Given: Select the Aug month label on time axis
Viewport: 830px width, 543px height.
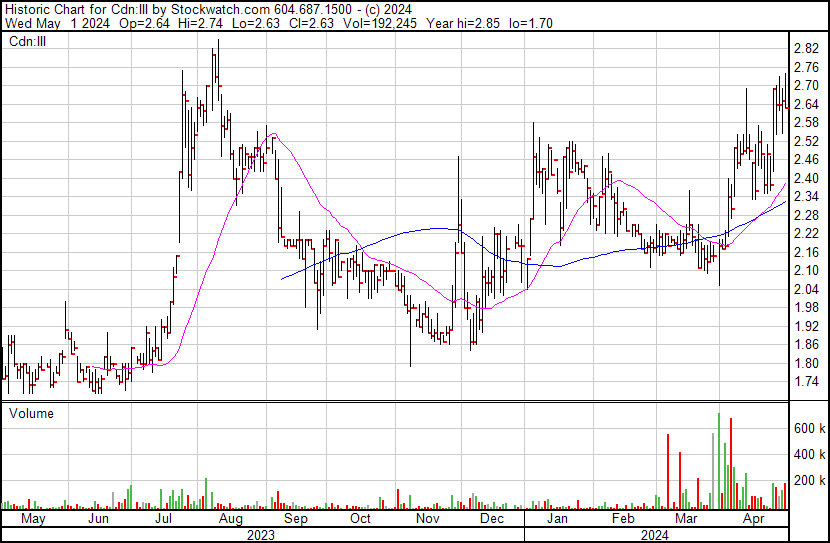Looking at the screenshot, I should pyautogui.click(x=231, y=518).
